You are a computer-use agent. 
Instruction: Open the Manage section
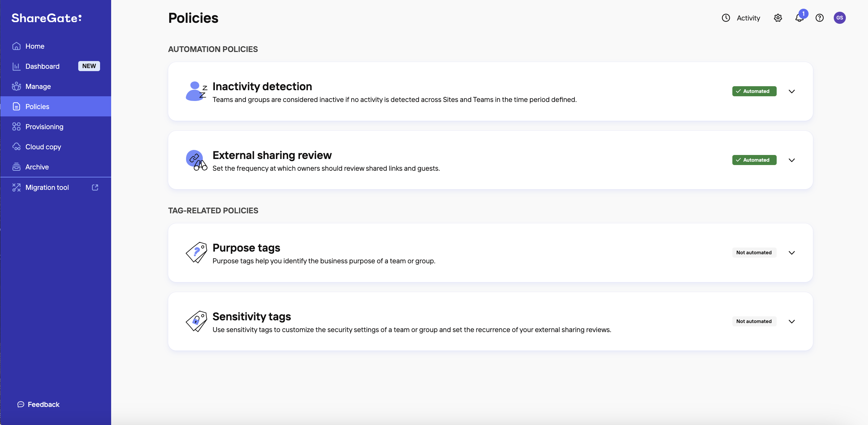56,87
